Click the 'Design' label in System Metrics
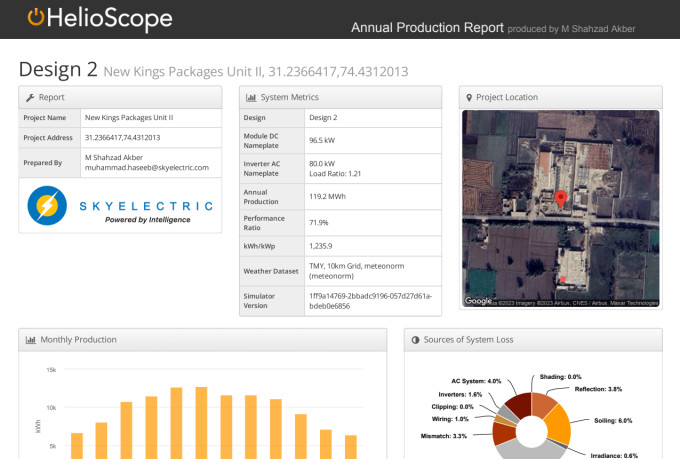Viewport: 680px width, 459px height. tap(255, 118)
